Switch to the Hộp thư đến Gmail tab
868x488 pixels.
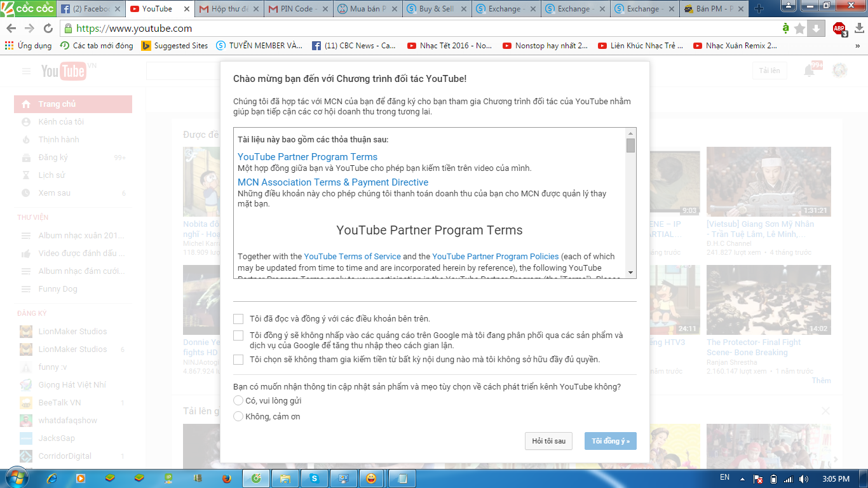[227, 9]
